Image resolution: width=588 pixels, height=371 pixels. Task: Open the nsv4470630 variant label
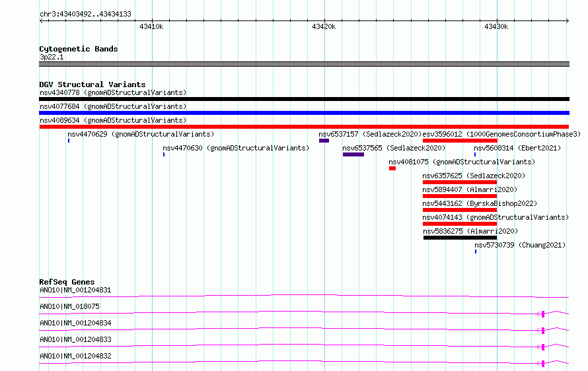(x=236, y=148)
